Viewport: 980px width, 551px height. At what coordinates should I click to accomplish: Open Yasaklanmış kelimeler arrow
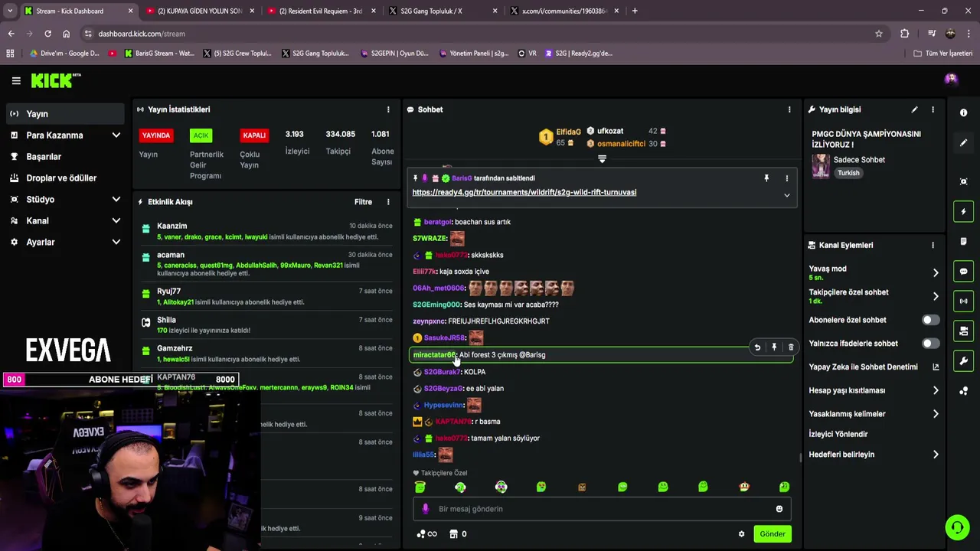tap(935, 414)
